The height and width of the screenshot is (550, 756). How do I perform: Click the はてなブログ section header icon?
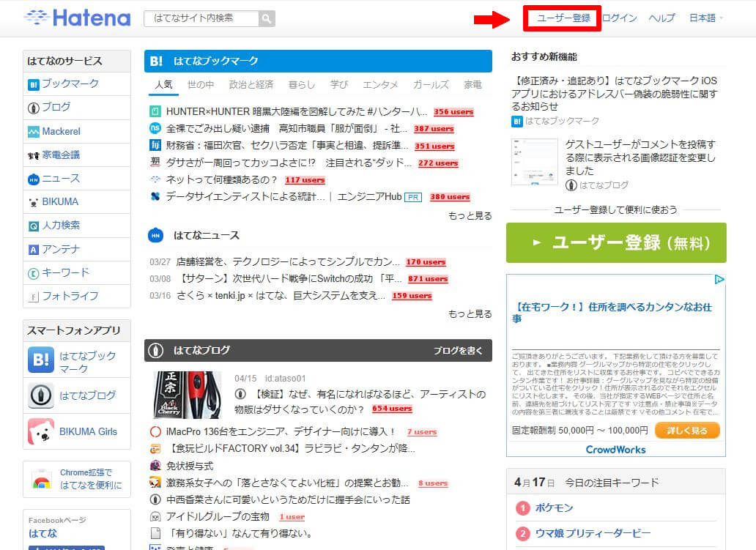[x=156, y=351]
